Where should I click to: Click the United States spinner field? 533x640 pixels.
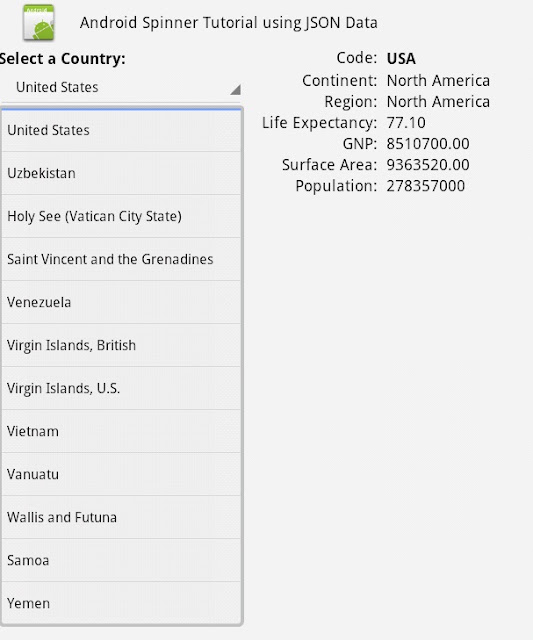coord(121,87)
